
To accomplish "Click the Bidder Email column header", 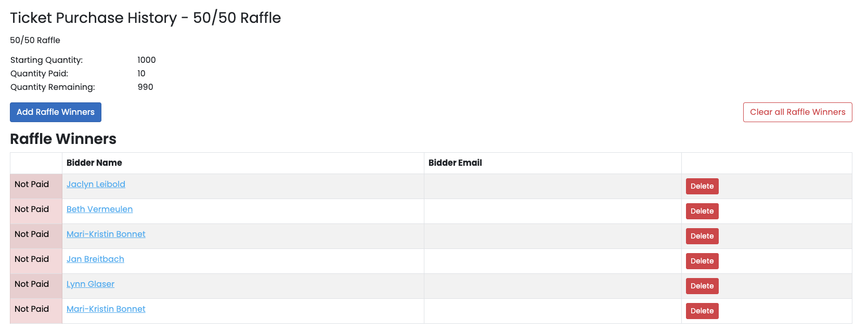I will [455, 163].
